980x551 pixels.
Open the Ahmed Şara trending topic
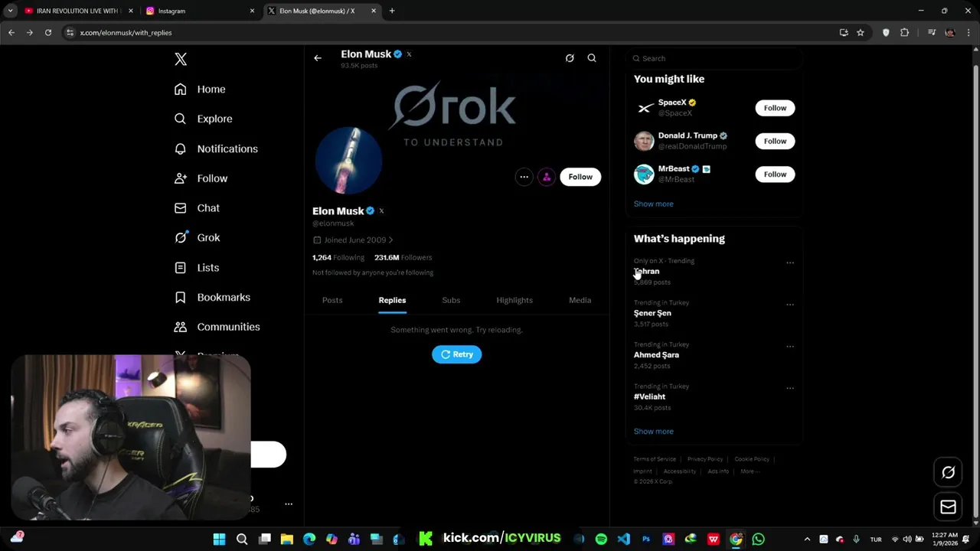tap(656, 355)
